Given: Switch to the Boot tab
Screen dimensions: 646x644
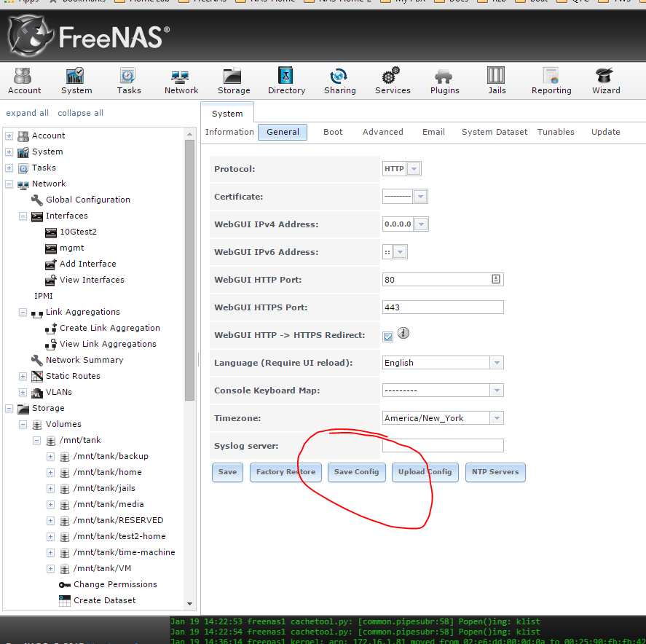Looking at the screenshot, I should [333, 132].
